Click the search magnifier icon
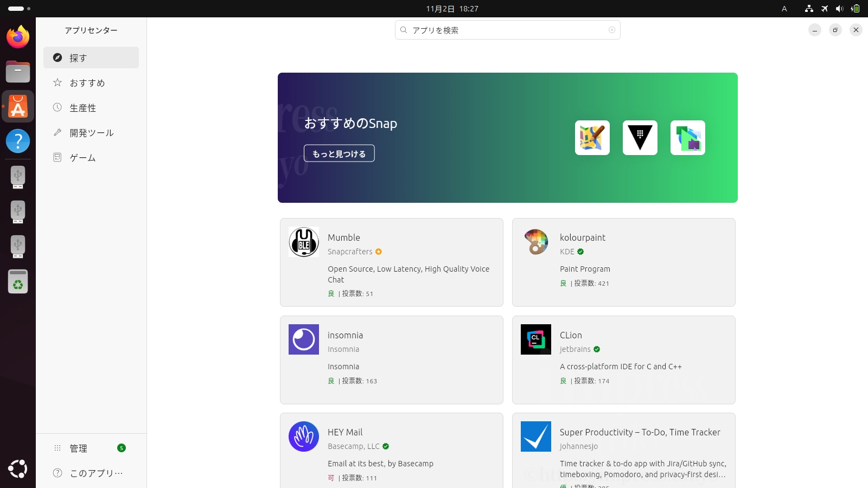The image size is (868, 488). click(404, 30)
